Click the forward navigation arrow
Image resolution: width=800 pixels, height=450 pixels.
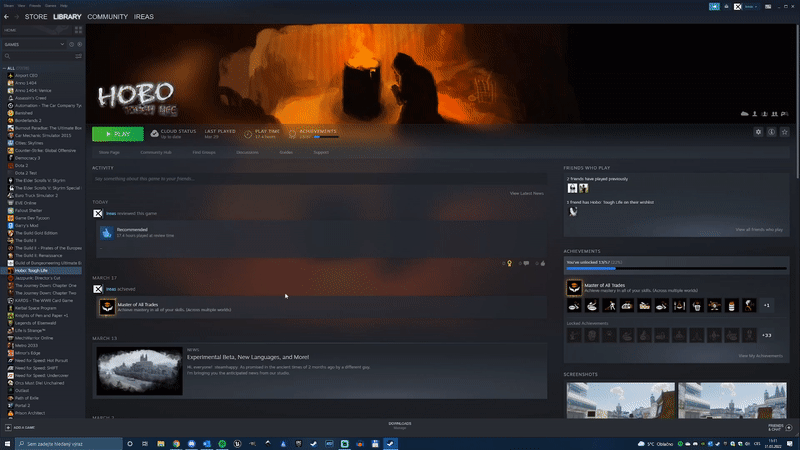pos(16,17)
